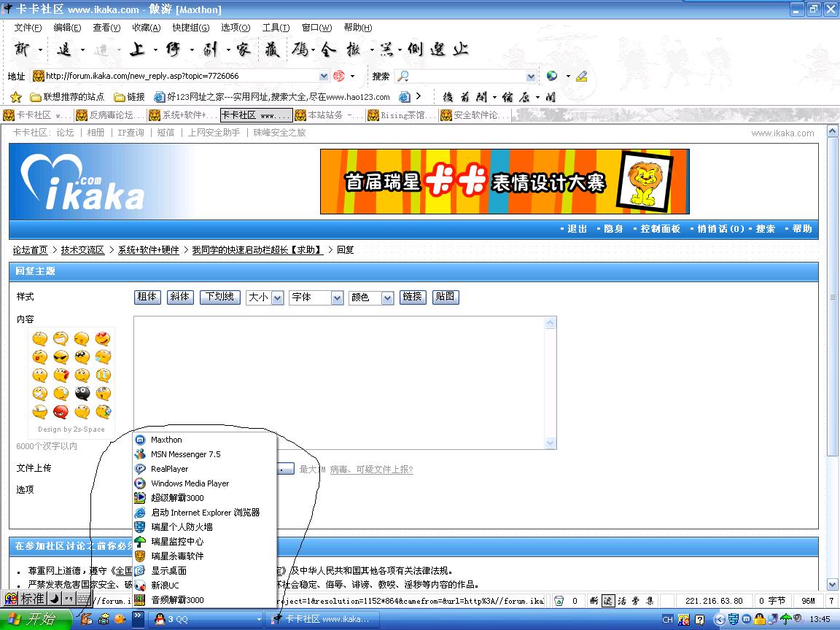
Task: Click the 贴图 insert image button
Action: tap(446, 297)
